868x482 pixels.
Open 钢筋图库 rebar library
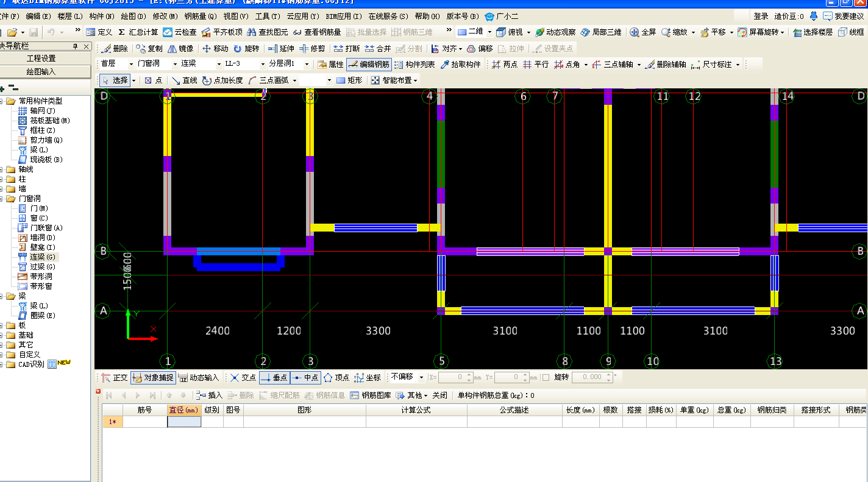pyautogui.click(x=371, y=395)
